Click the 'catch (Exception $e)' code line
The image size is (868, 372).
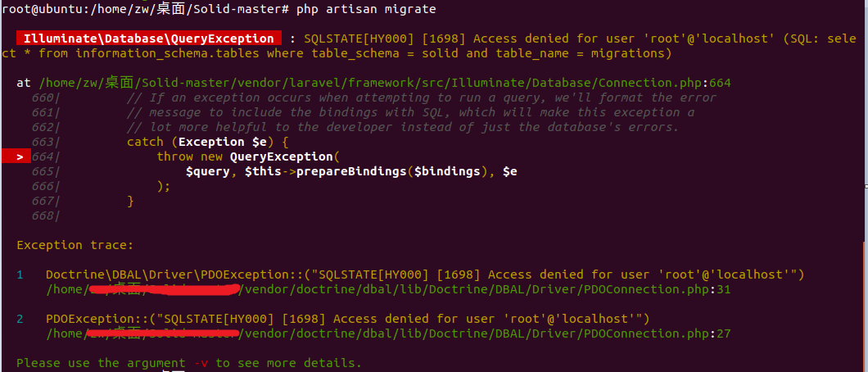click(x=208, y=142)
